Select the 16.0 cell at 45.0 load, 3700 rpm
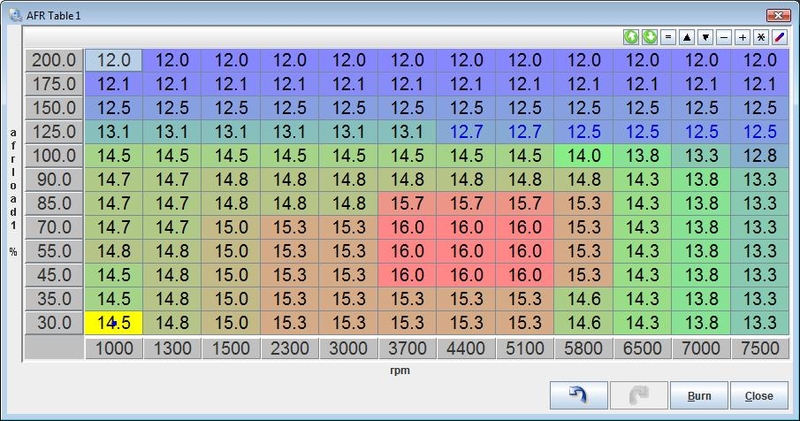Viewport: 800px width, 421px height. click(x=407, y=275)
